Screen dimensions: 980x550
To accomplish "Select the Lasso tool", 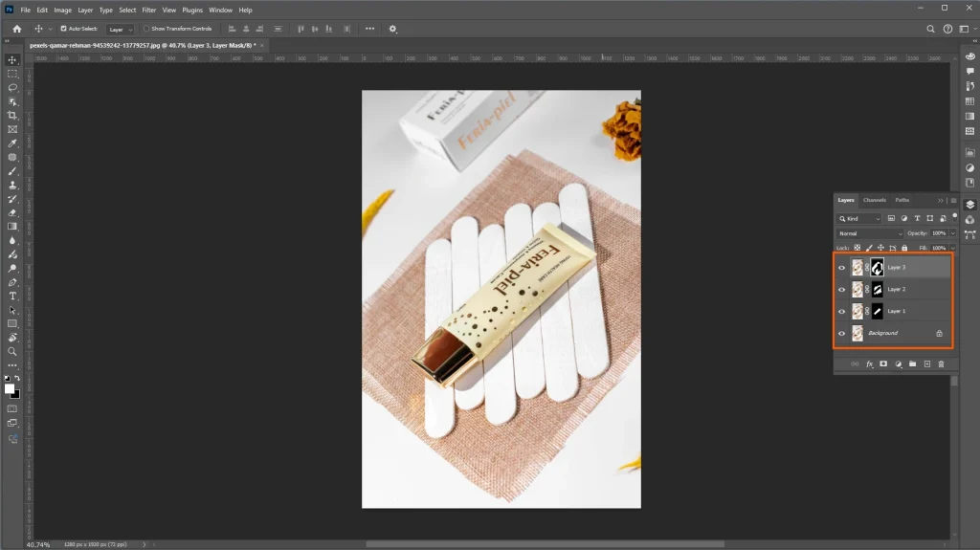I will click(x=12, y=87).
